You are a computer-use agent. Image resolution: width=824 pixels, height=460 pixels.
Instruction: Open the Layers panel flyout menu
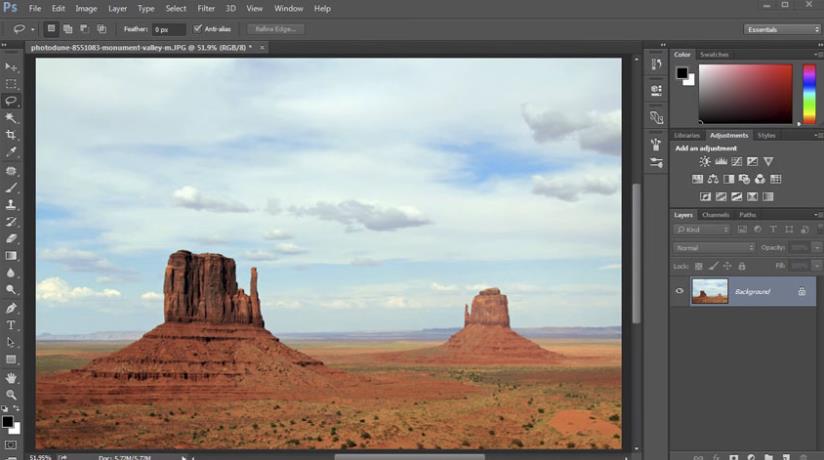pyautogui.click(x=817, y=215)
